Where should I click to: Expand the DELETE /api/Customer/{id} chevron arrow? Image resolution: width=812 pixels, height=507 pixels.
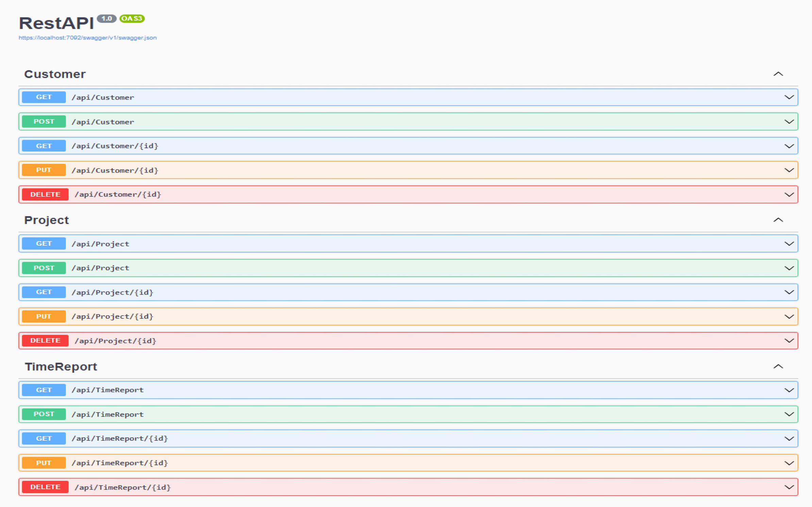click(x=789, y=195)
